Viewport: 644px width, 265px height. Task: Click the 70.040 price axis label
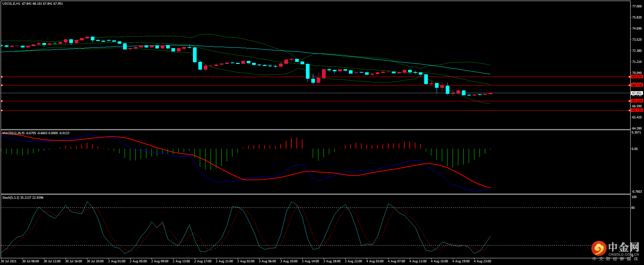(x=637, y=73)
